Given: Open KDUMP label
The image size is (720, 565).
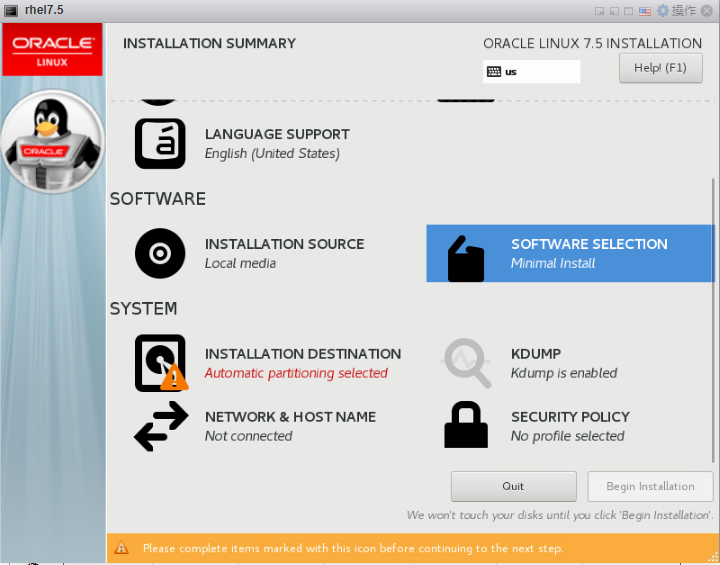Looking at the screenshot, I should pos(535,354).
